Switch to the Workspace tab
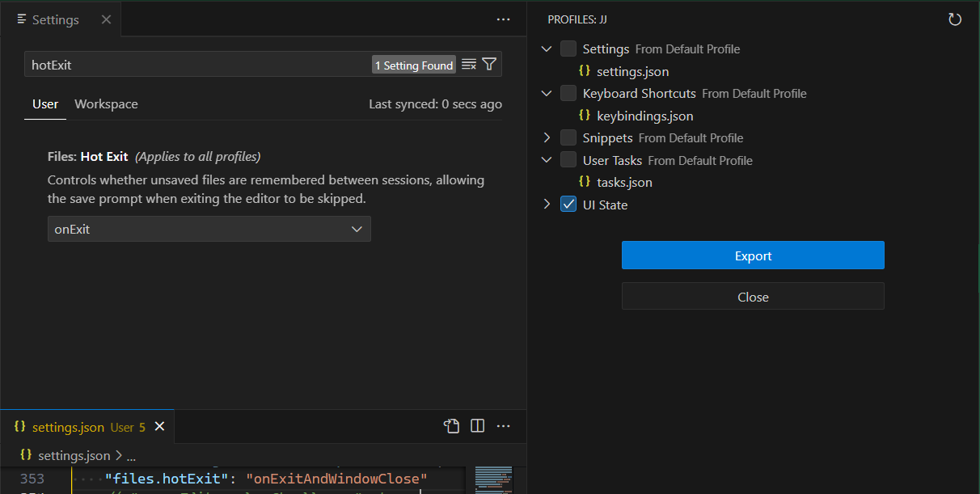 [x=106, y=103]
